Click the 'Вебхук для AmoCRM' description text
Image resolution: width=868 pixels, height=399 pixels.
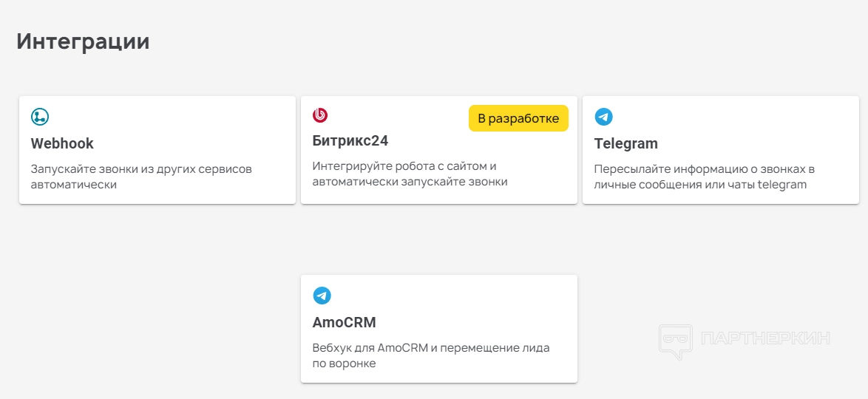(431, 348)
